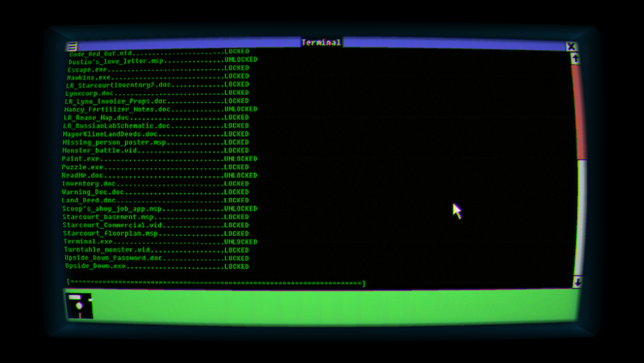Select Upside_Down.exe entry
This screenshot has width=644, height=363.
pyautogui.click(x=157, y=266)
